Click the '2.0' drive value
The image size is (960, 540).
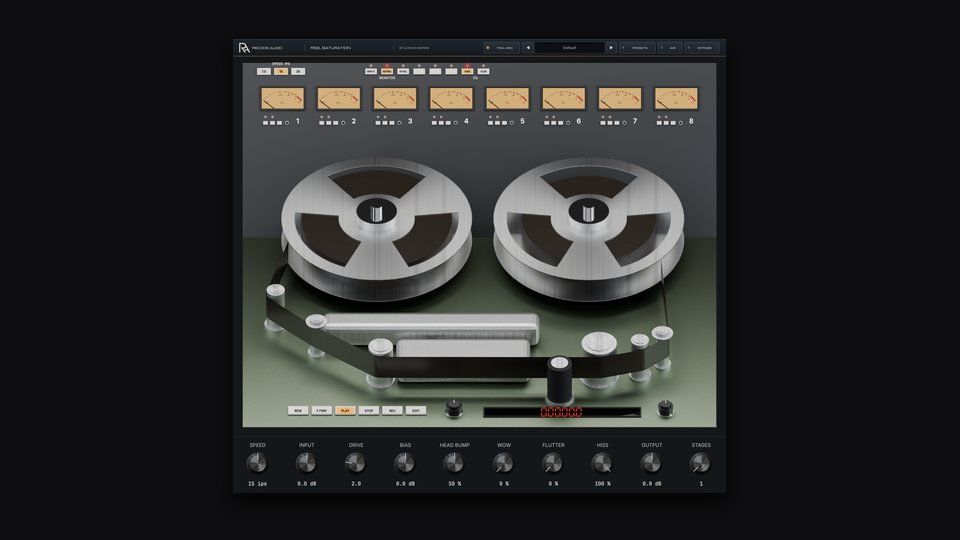tap(356, 484)
